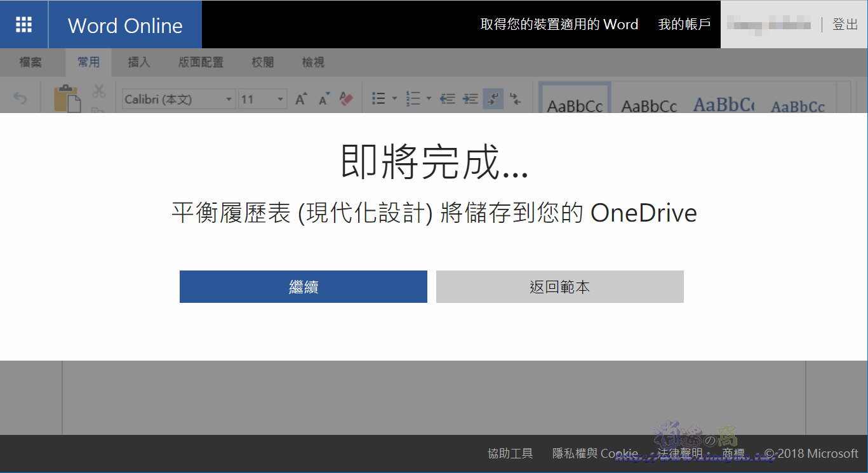
Task: Toggle left-to-right text direction
Action: 493,98
